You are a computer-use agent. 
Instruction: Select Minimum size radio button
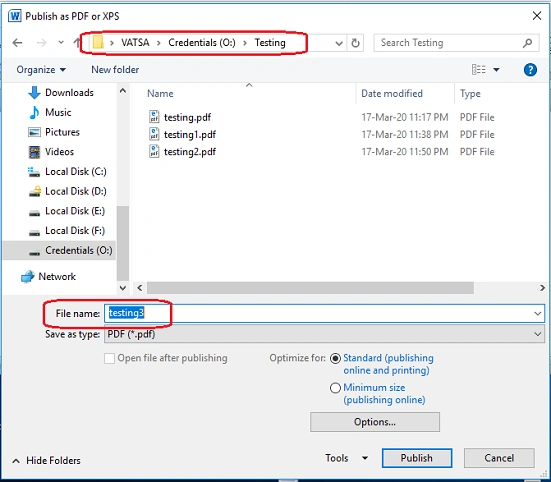[x=335, y=388]
